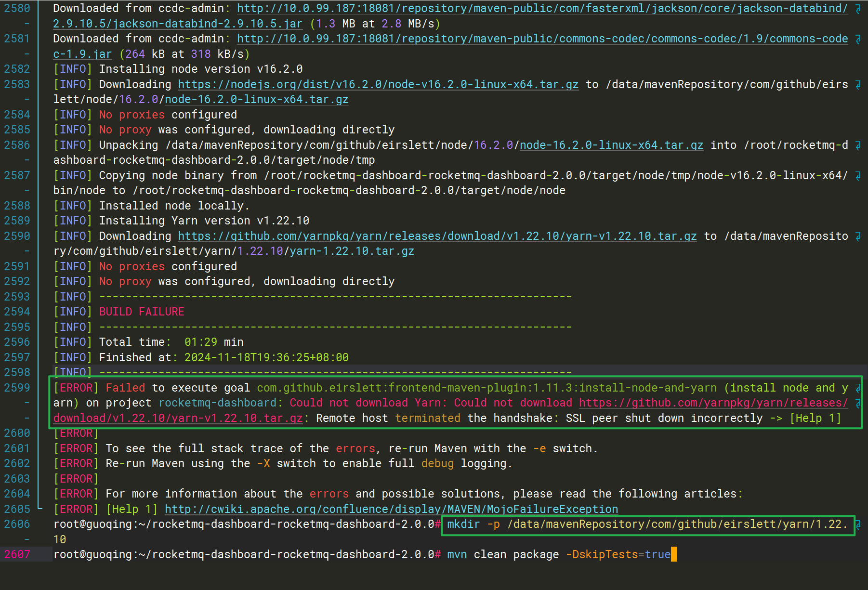868x590 pixels.
Task: Click line number 2606 in the gutter
Action: click(x=17, y=524)
